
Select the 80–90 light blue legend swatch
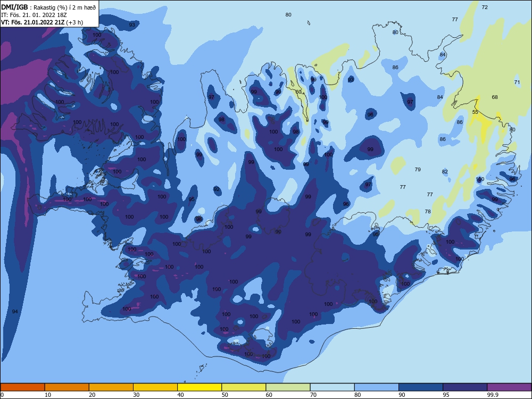click(377, 387)
